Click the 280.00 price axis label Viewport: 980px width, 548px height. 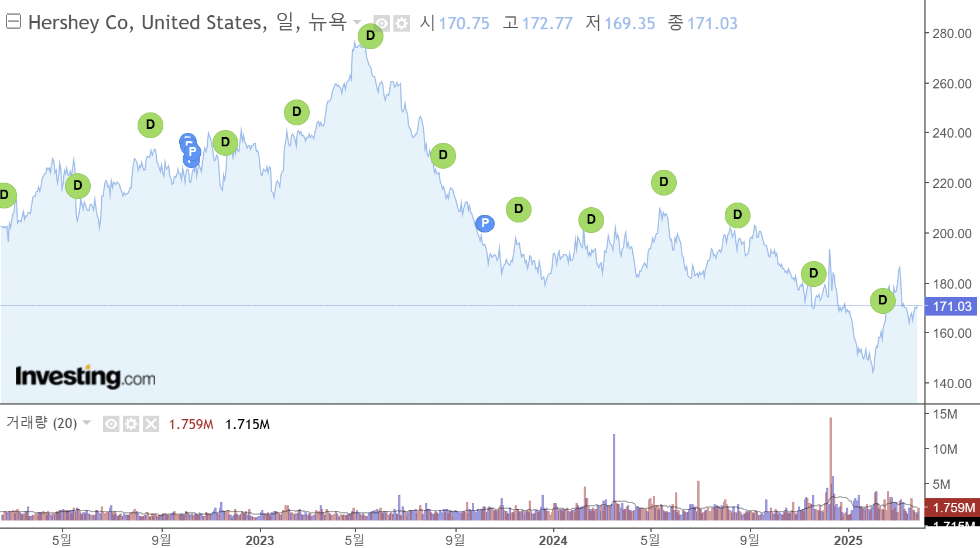[952, 34]
